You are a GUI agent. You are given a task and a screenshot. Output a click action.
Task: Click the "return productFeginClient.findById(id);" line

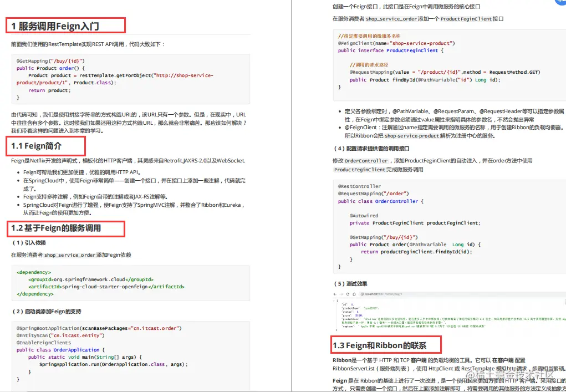[416, 252]
